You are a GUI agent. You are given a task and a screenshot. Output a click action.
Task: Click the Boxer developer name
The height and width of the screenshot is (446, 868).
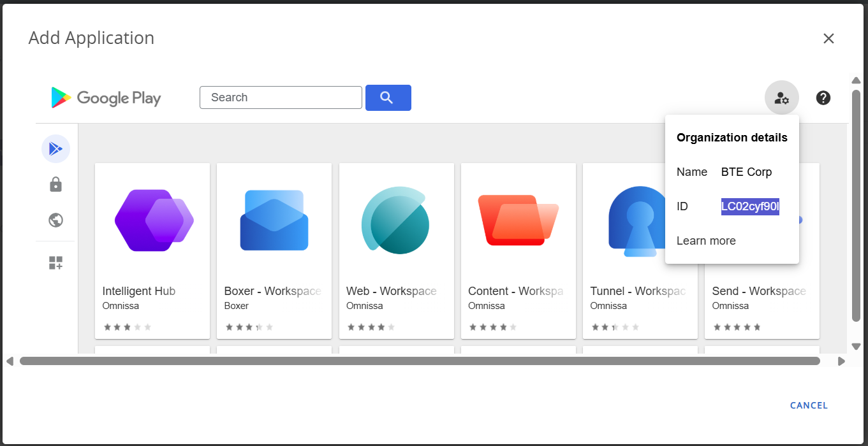(237, 306)
